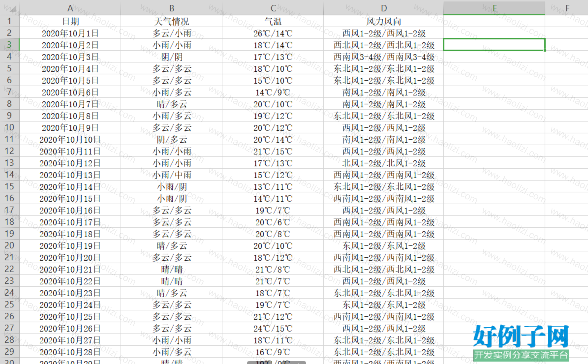Select row 20 header
The image size is (588, 364).
tap(9, 245)
